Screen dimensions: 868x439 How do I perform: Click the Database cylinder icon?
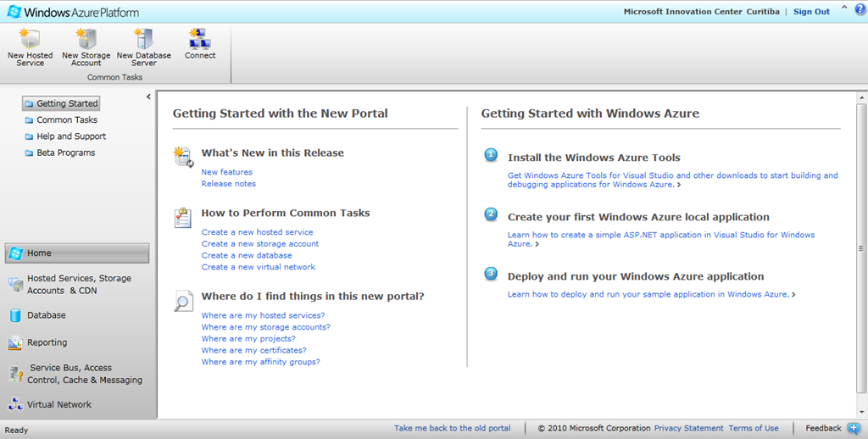click(x=15, y=315)
